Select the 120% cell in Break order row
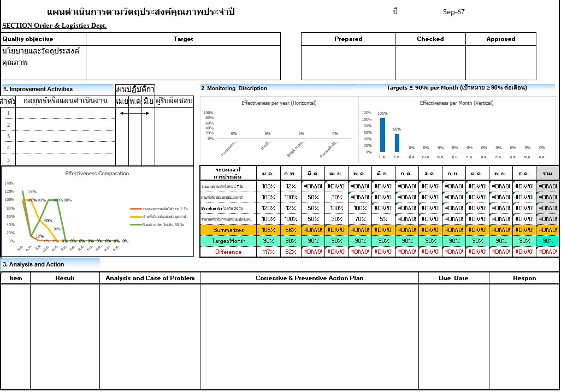Image resolution: width=561 pixels, height=392 pixels. click(x=268, y=208)
